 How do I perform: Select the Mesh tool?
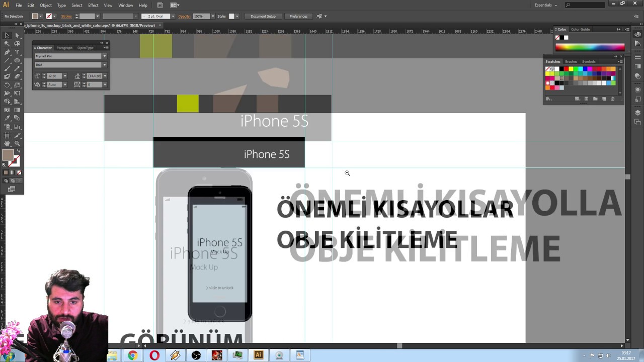[x=7, y=110]
